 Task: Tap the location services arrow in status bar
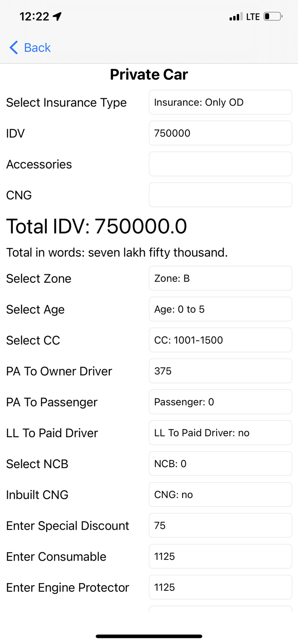(56, 16)
